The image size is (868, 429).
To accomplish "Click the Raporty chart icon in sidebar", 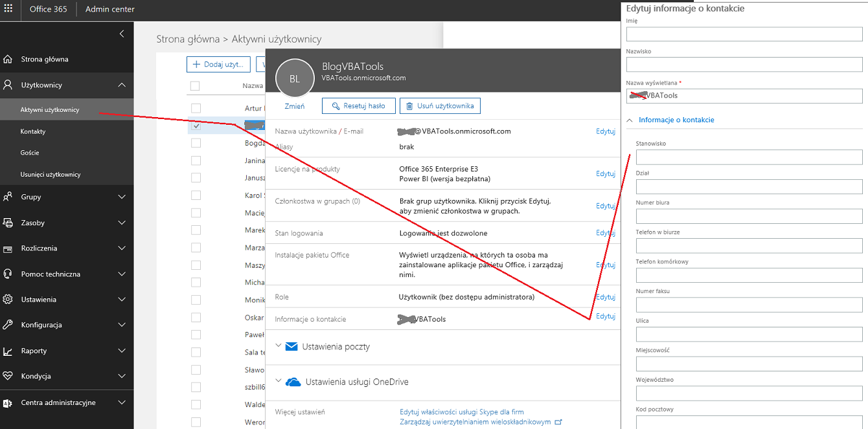I will pos(8,351).
